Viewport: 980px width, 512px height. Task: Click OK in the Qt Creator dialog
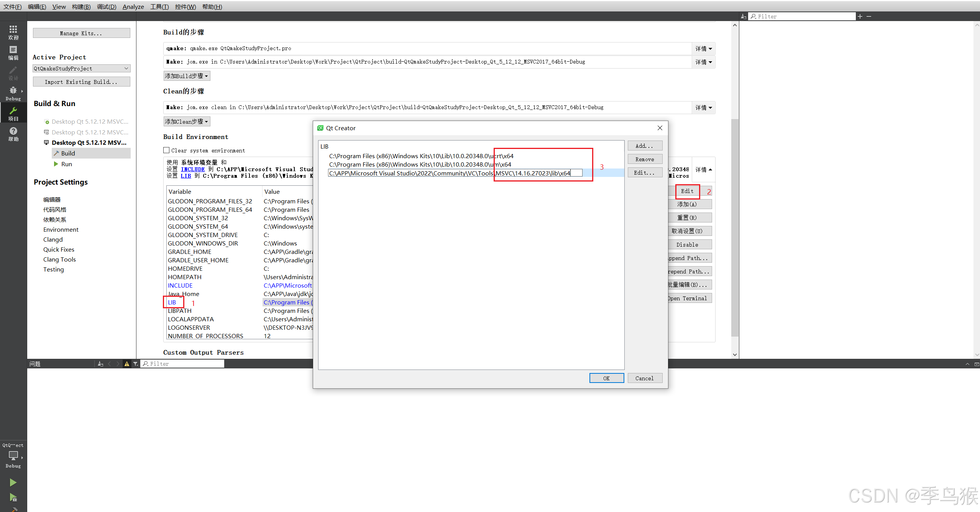pyautogui.click(x=606, y=378)
